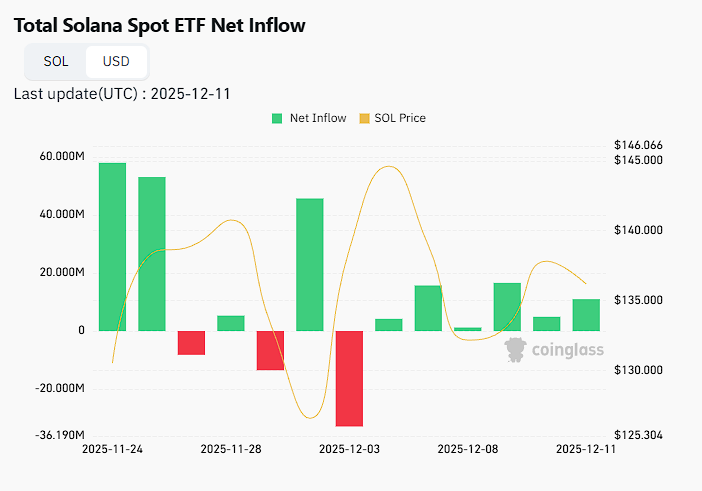Click the green Net Inflow legend swatch
This screenshot has width=702, height=491.
pyautogui.click(x=277, y=118)
